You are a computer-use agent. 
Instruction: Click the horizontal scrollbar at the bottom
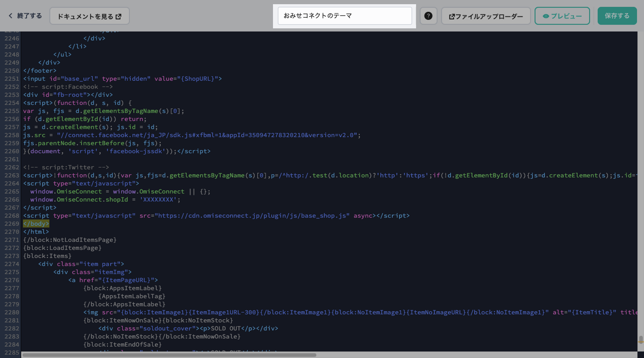point(169,355)
